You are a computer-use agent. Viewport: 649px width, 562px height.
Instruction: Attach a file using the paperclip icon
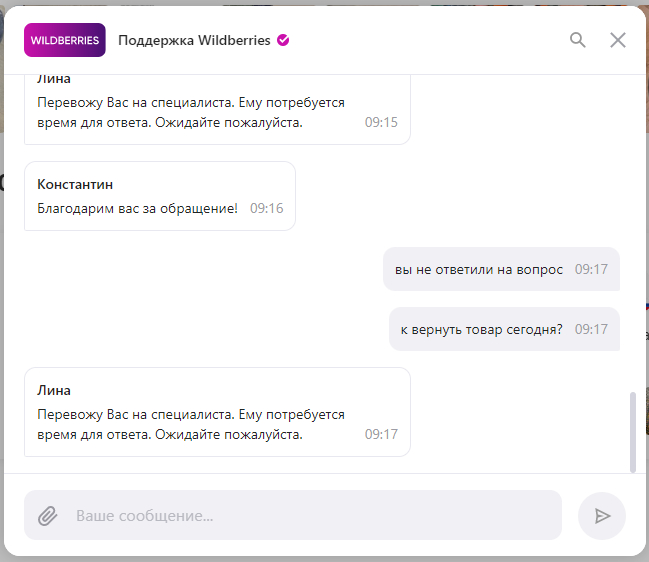pos(48,516)
